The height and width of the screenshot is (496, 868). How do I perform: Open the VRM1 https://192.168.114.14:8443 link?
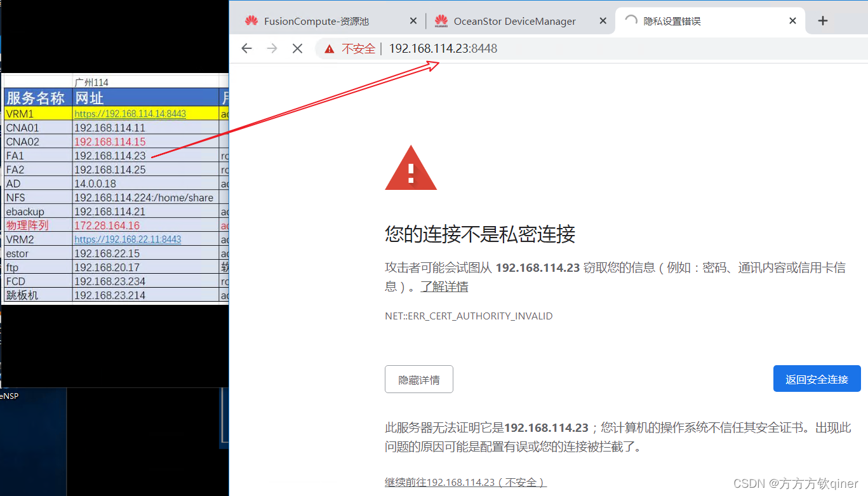[x=130, y=114]
